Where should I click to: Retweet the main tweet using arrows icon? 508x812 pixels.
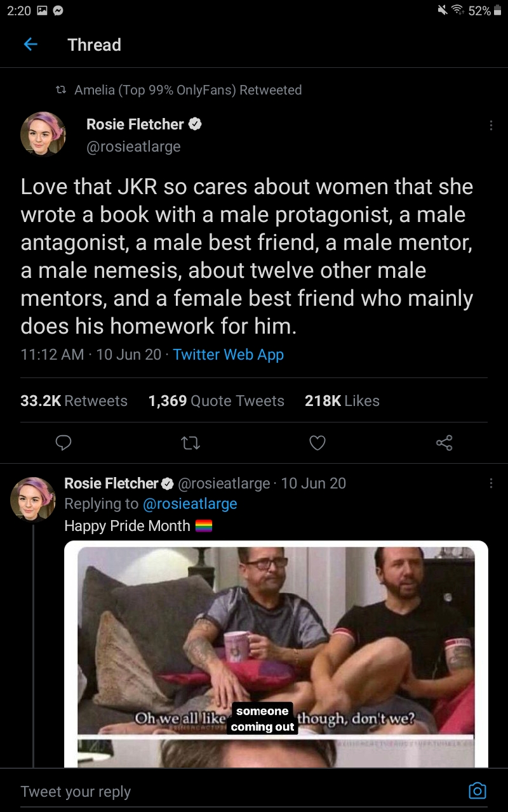pyautogui.click(x=190, y=443)
